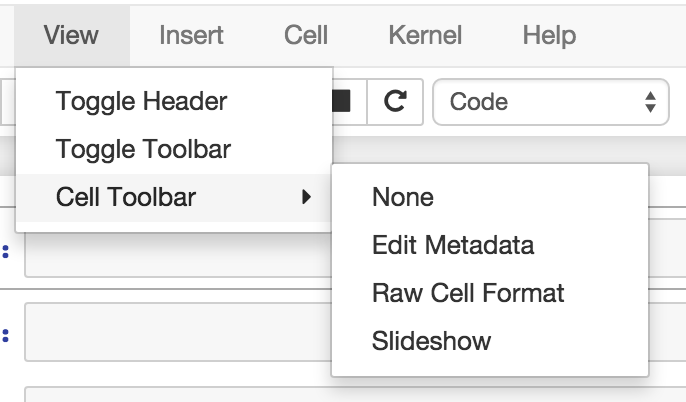Open the View menu

tap(71, 36)
